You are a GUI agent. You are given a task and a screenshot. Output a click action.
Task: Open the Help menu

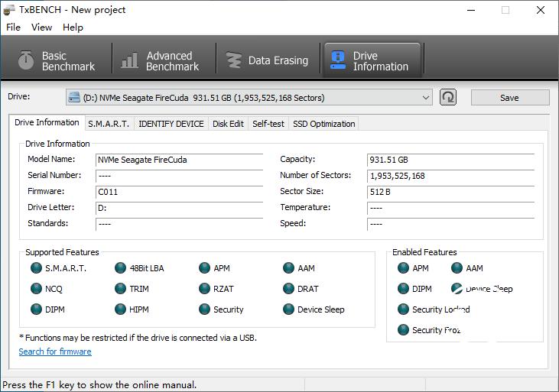coord(73,28)
